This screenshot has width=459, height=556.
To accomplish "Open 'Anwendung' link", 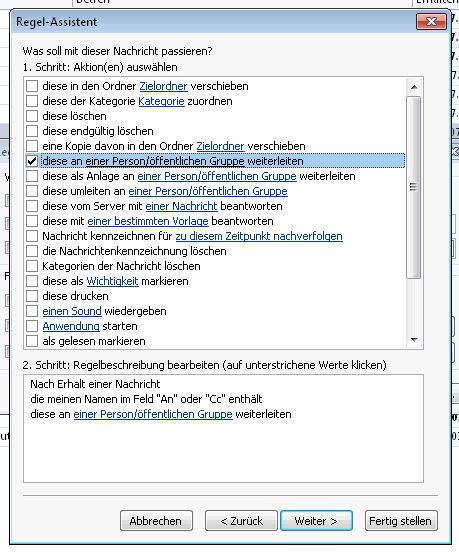I will [71, 326].
